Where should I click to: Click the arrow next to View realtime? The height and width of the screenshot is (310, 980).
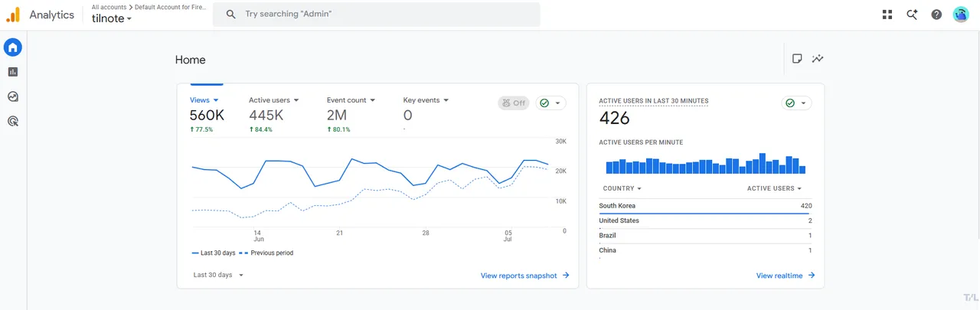812,276
